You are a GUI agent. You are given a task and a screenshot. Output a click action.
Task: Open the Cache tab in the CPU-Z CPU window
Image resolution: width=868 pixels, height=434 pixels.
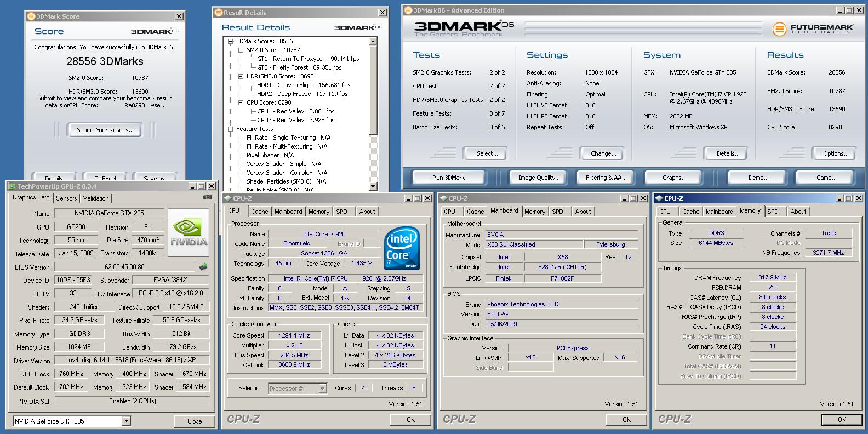click(x=260, y=212)
